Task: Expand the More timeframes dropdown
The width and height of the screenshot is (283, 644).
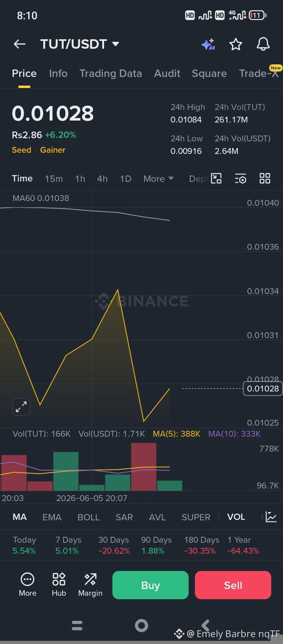Action: tap(158, 179)
